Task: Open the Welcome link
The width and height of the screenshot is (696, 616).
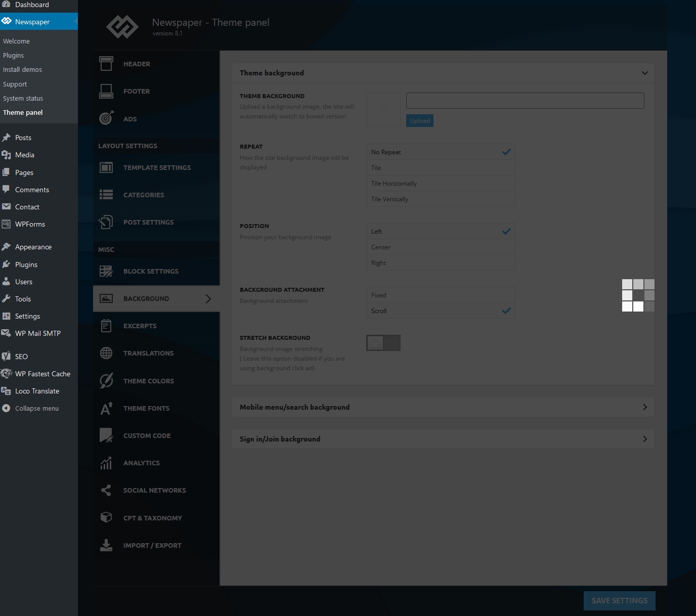Action: (16, 41)
